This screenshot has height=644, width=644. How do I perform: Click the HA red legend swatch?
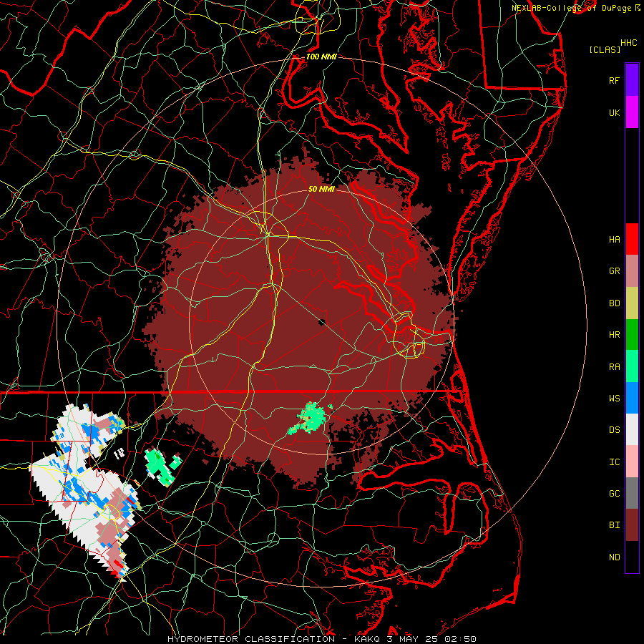click(632, 239)
